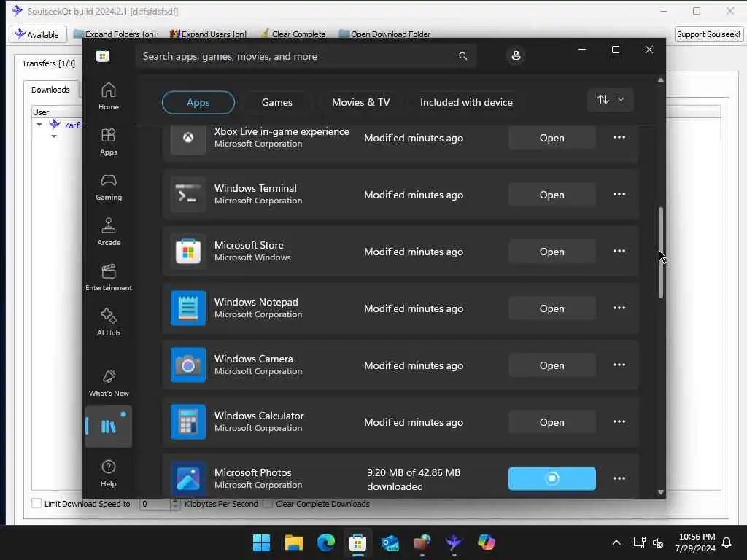747x560 pixels.
Task: Select the Movies & TV filter tab
Action: coord(360,102)
